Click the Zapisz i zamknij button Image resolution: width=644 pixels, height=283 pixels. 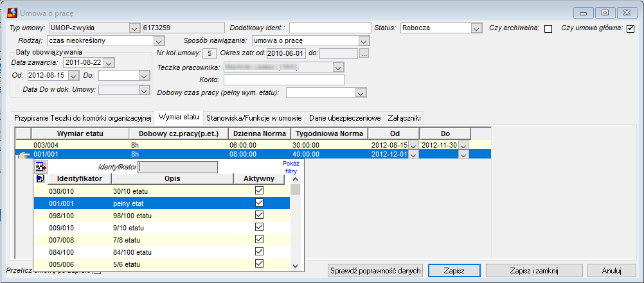[x=534, y=271]
